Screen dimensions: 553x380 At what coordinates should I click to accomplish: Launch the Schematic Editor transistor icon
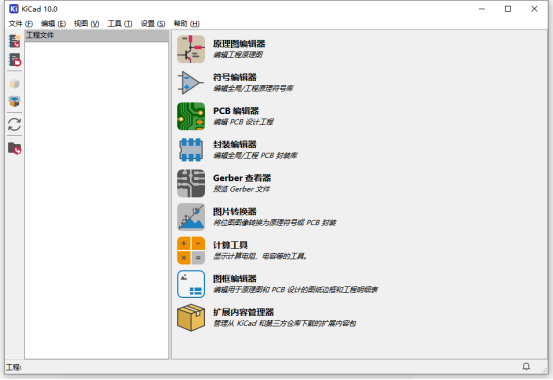(191, 49)
